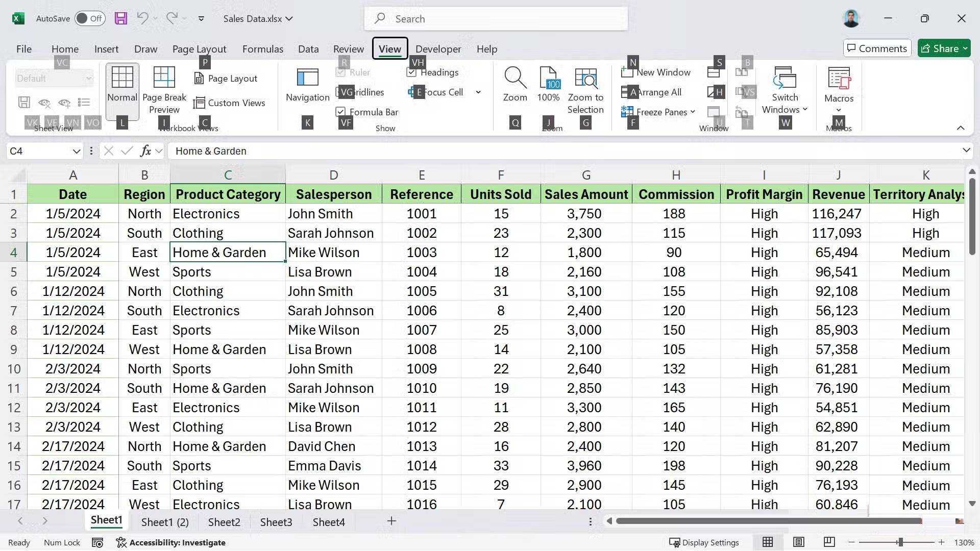Add a new worksheet with the plus button
Screen dimensions: 980x551
[391, 521]
